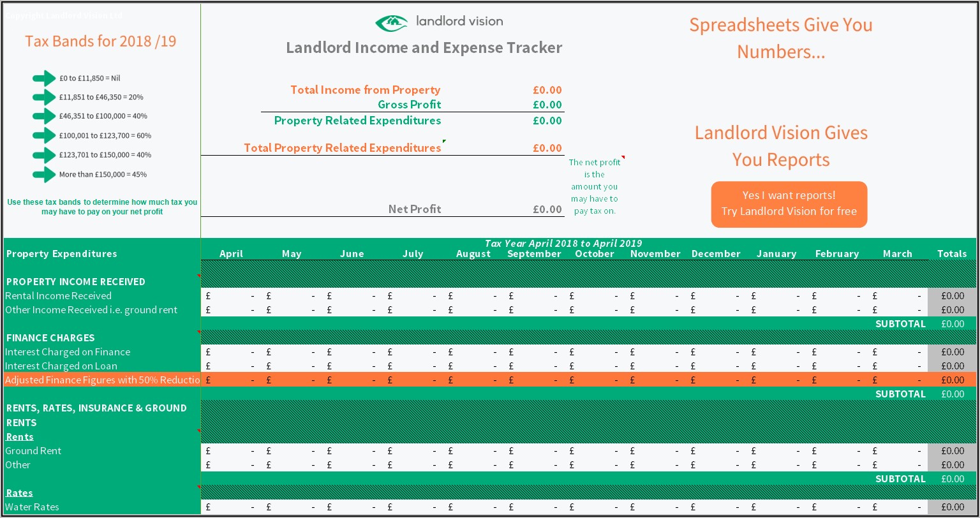The height and width of the screenshot is (518, 980).
Task: Click the arrow beside £46,351 to £100,000 band
Action: coord(44,116)
